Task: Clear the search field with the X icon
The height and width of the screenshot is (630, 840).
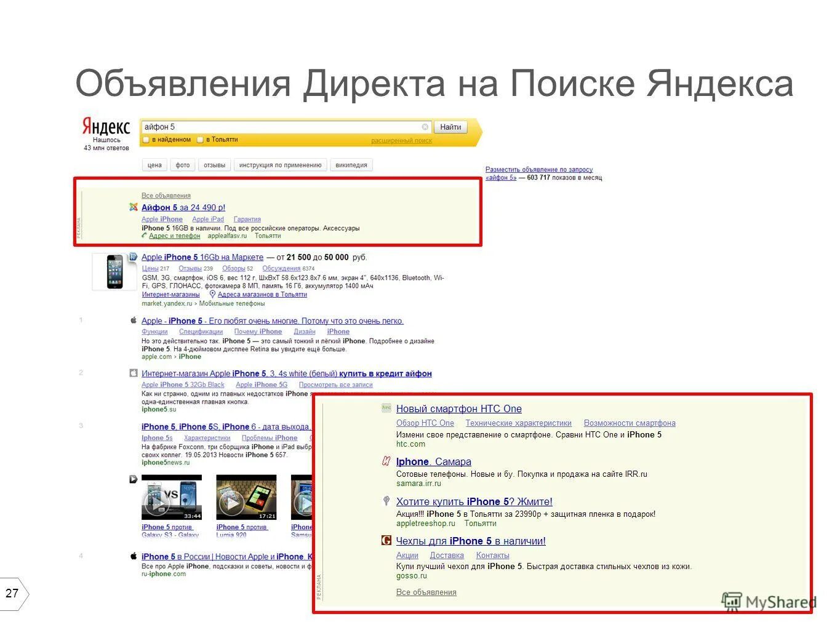Action: click(x=425, y=127)
